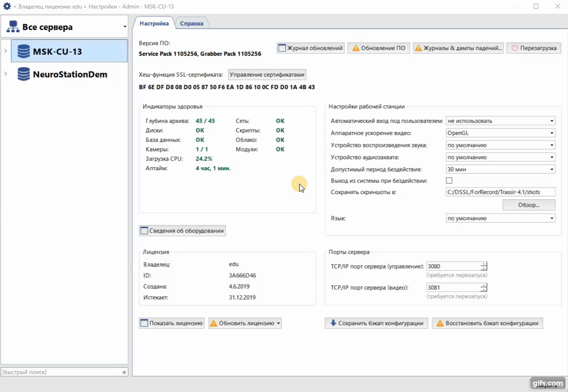
Task: Click Аптайм value 4 час, 1 мин.
Action: point(213,168)
